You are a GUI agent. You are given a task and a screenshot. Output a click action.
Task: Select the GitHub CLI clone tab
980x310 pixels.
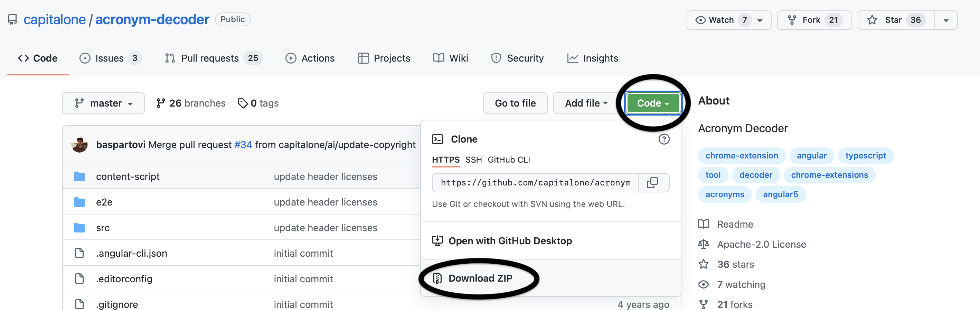(509, 160)
